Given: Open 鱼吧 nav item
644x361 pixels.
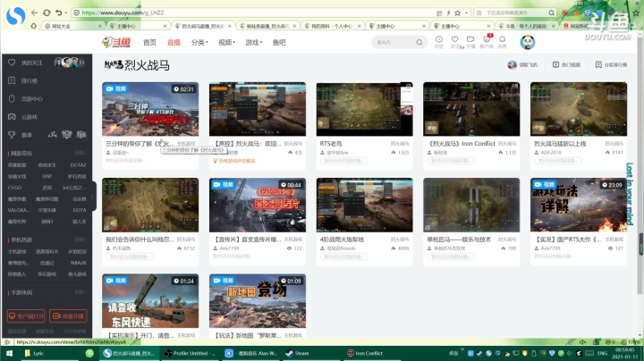Looking at the screenshot, I should (279, 42).
